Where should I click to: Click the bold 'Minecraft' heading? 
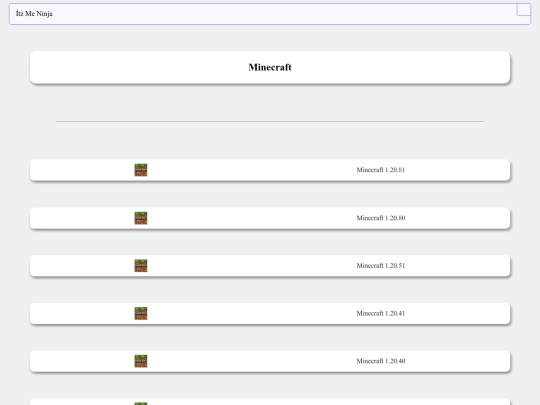270,67
